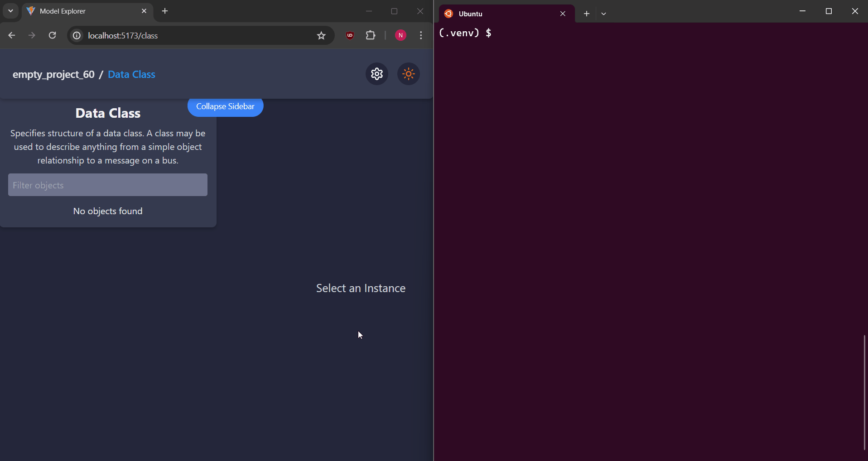Click the profile avatar labeled N

pos(400,35)
